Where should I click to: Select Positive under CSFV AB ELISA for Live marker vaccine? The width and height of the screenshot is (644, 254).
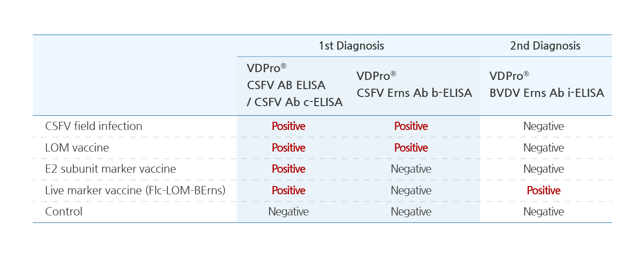coord(288,191)
